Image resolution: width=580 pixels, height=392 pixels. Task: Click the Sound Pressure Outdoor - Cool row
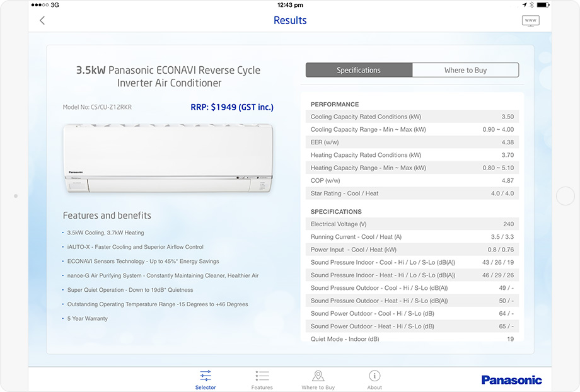412,288
